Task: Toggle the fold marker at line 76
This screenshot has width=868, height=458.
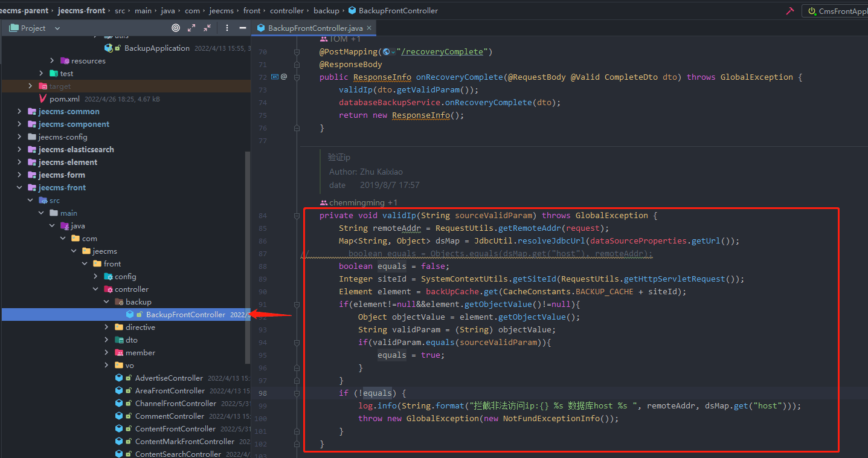Action: click(x=297, y=128)
